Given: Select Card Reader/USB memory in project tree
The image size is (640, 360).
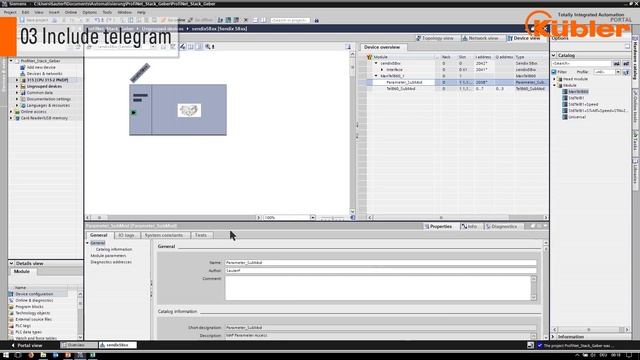Looking at the screenshot, I should point(44,118).
